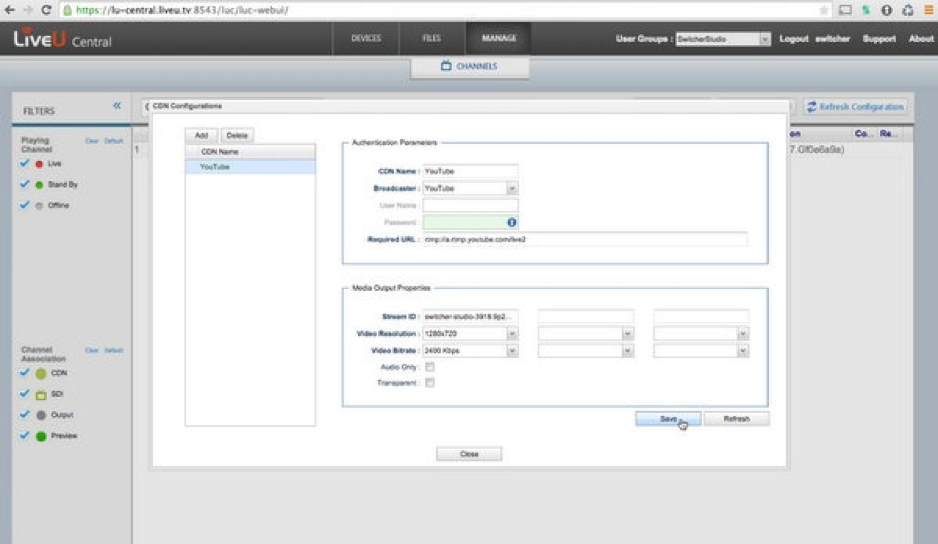The width and height of the screenshot is (938, 544).
Task: Click the browser address bar URL
Action: (182, 10)
